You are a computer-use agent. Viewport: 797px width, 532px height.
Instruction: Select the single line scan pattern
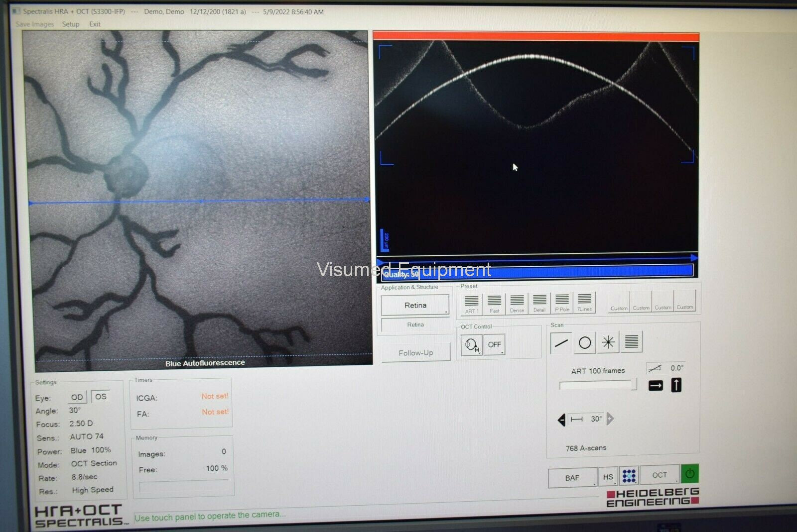pos(561,343)
